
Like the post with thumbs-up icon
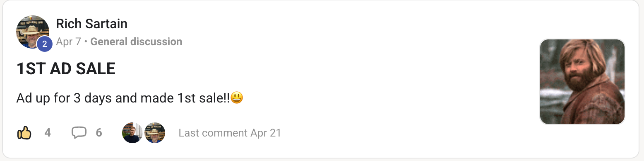point(24,133)
